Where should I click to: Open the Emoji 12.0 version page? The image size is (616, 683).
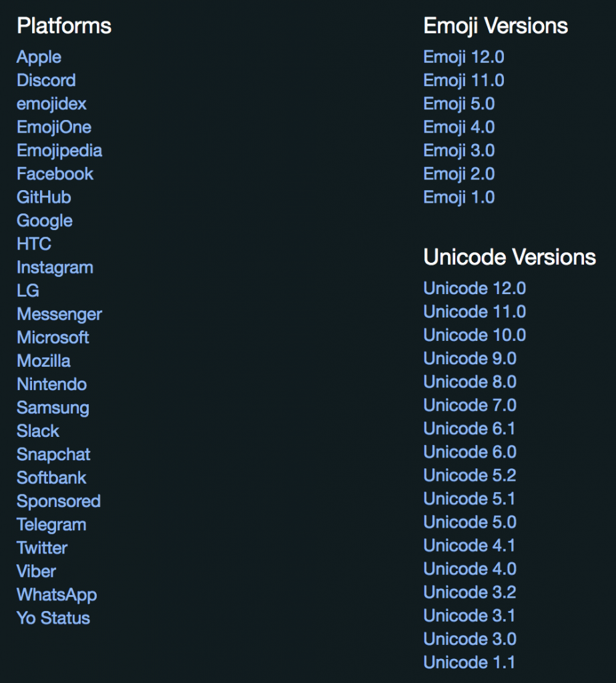tap(464, 57)
